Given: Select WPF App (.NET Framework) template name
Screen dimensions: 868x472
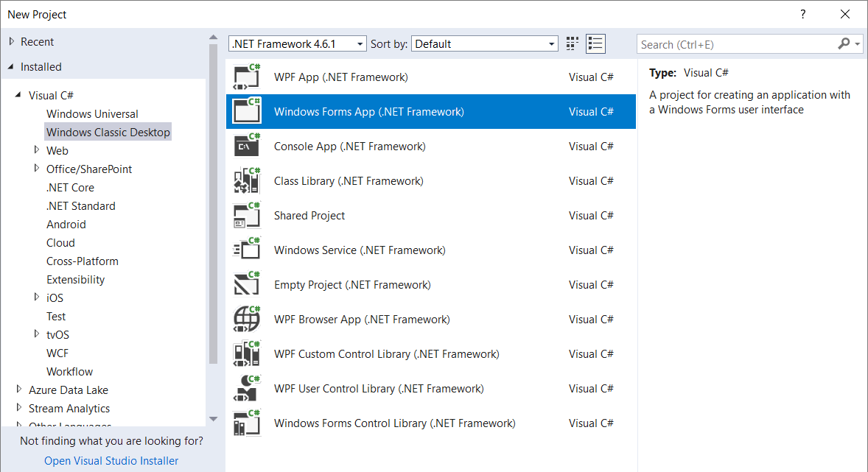Looking at the screenshot, I should [x=340, y=77].
